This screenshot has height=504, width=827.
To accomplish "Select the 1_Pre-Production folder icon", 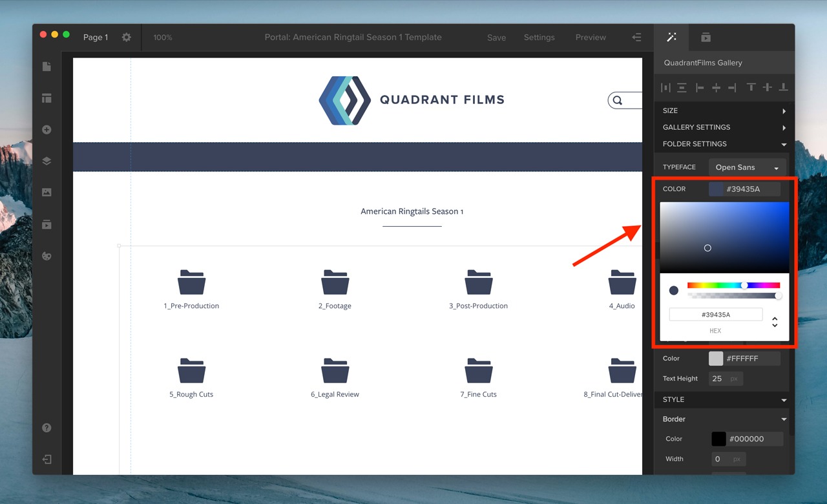I will pos(191,282).
